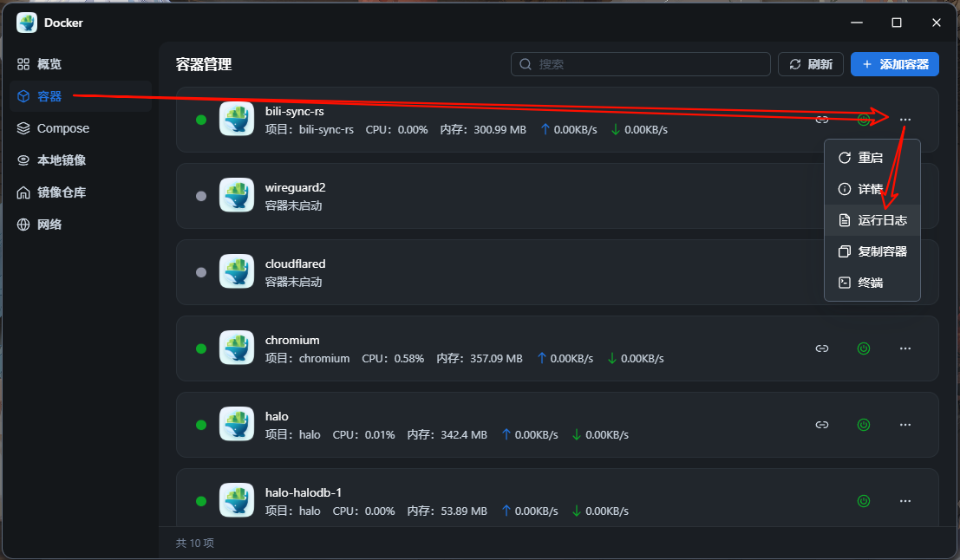The height and width of the screenshot is (560, 960).
Task: Click the CPU: 0.01% value for halo
Action: click(363, 435)
